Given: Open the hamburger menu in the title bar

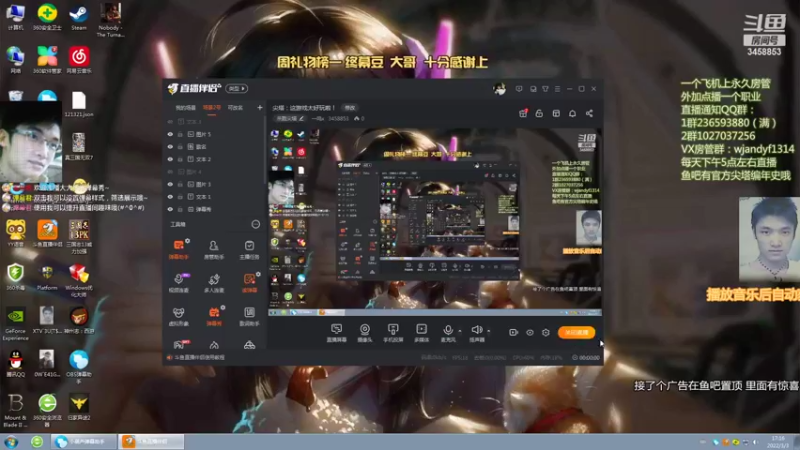Looking at the screenshot, I should point(557,89).
